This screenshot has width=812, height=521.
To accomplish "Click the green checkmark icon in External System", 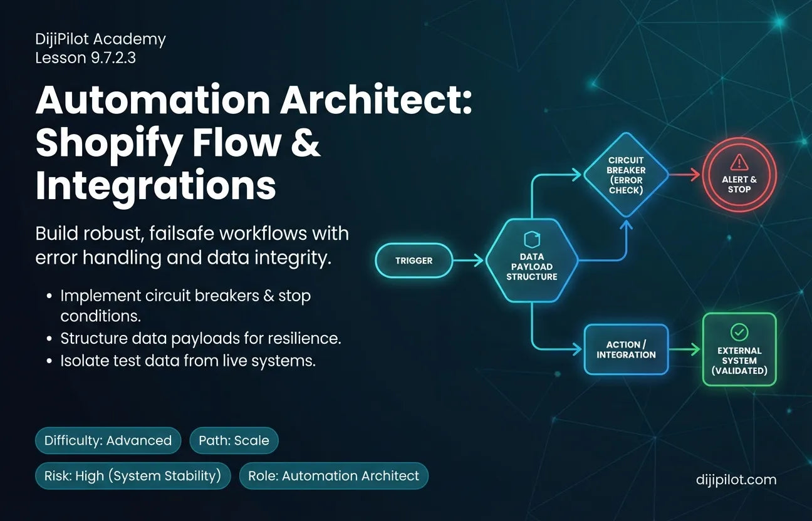I will [739, 332].
